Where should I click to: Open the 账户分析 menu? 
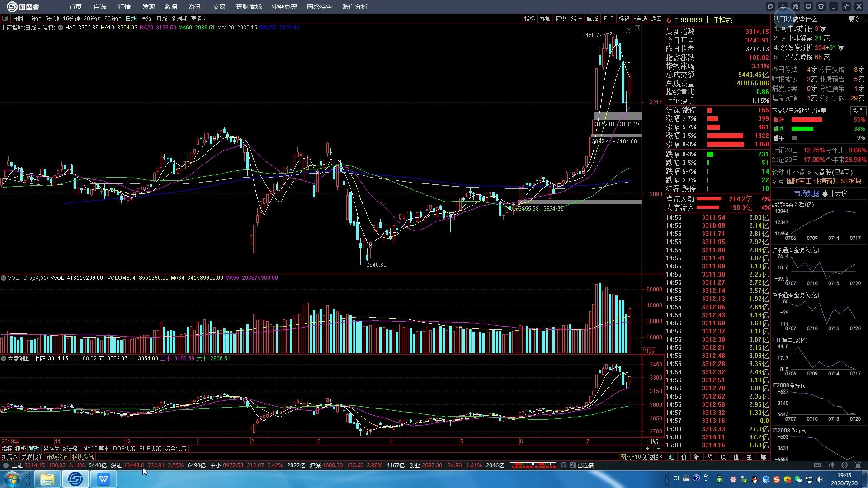[x=355, y=7]
